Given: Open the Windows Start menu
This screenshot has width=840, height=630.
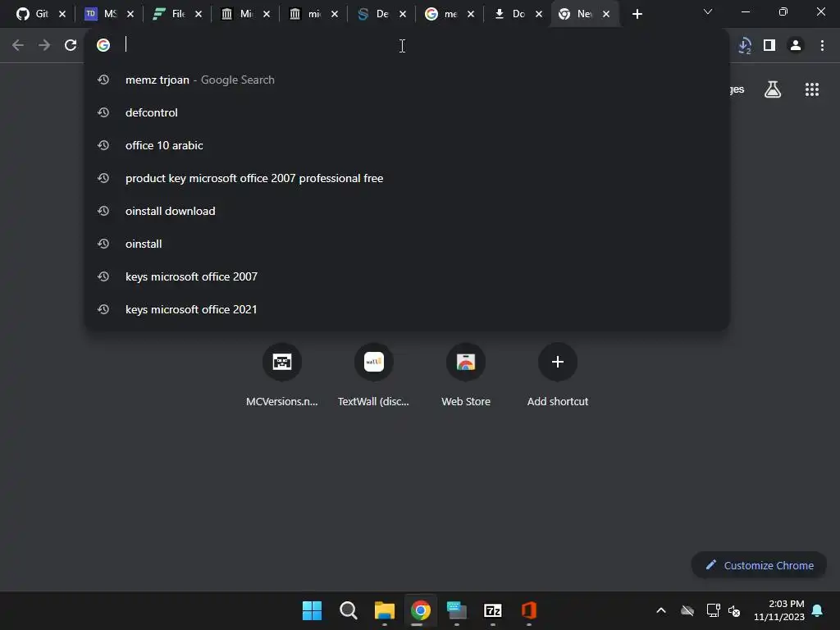Looking at the screenshot, I should 312,610.
